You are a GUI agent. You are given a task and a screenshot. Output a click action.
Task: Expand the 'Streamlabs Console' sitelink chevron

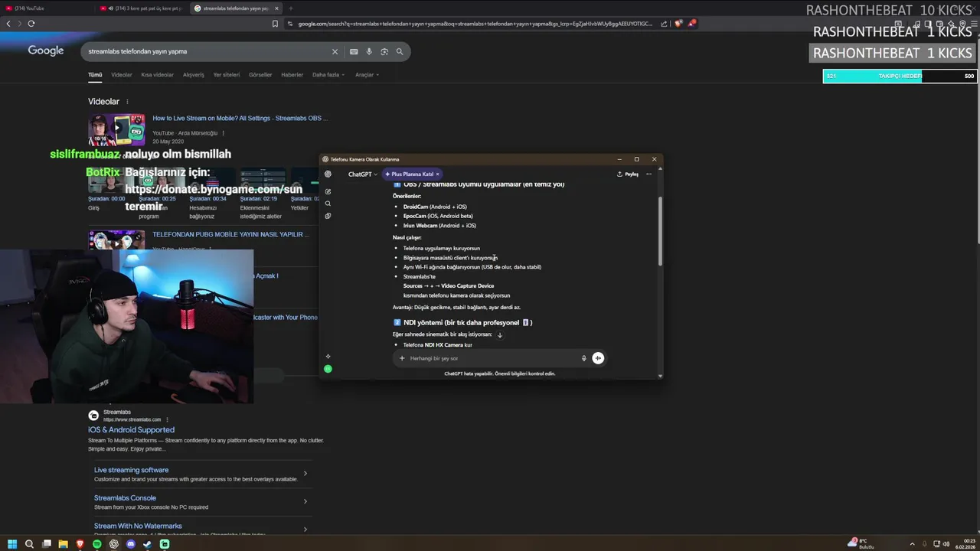coord(305,501)
